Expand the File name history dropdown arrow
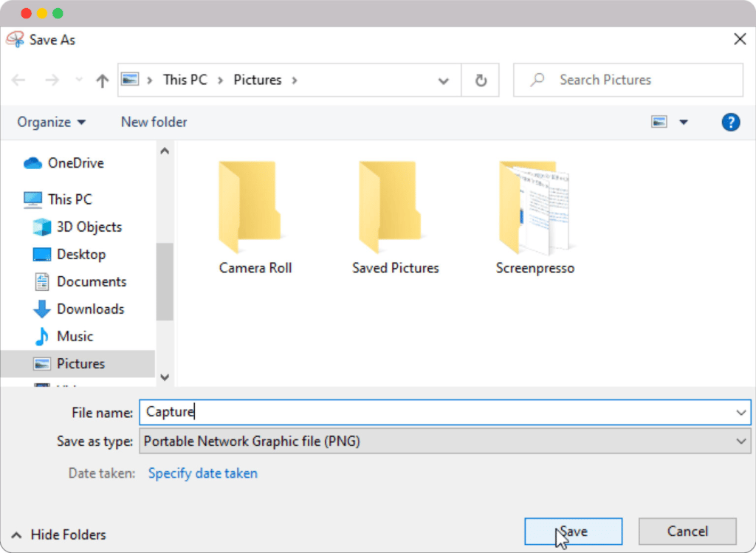Image resolution: width=756 pixels, height=553 pixels. tap(741, 413)
